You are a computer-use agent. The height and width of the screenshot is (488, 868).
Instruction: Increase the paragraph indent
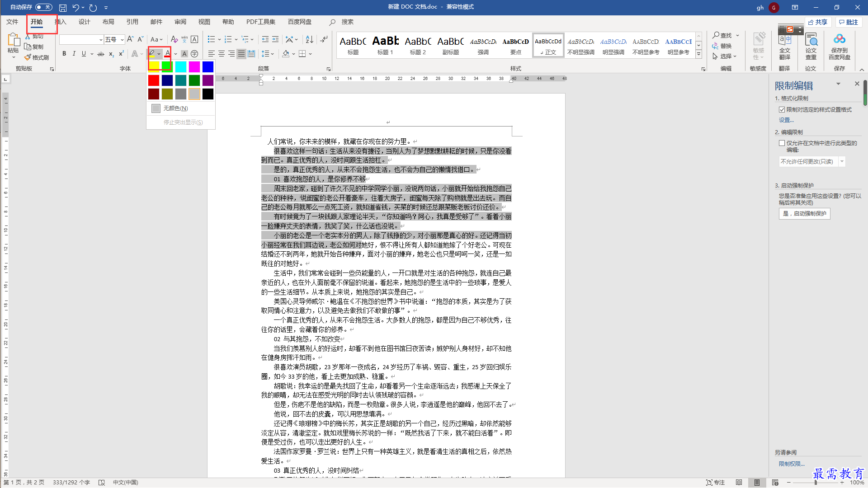pyautogui.click(x=275, y=39)
